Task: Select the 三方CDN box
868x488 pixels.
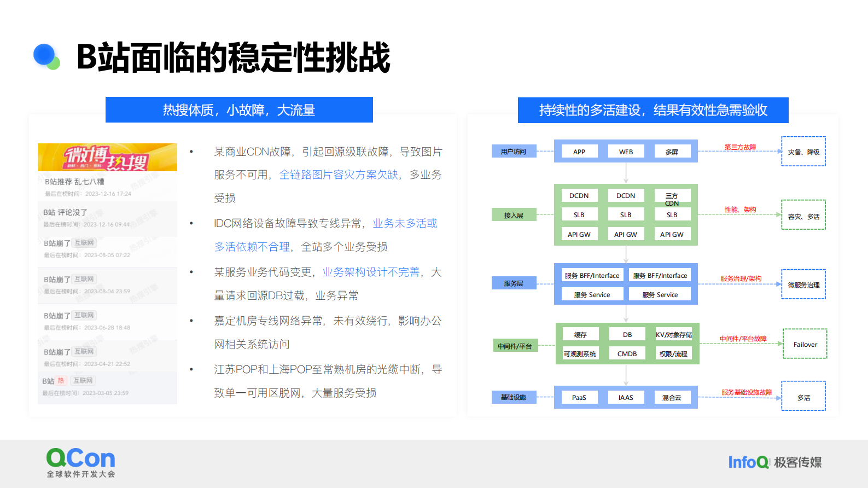Action: 672,197
